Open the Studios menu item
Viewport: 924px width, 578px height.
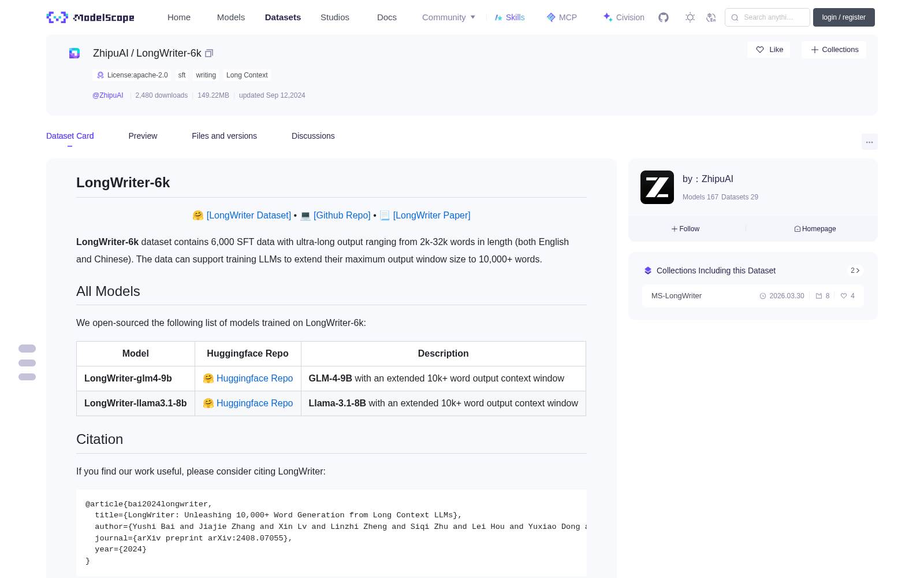coord(335,17)
